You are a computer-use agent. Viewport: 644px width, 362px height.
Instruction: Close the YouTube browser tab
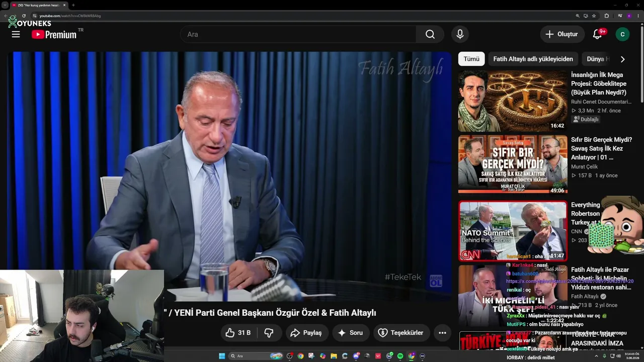(x=64, y=5)
